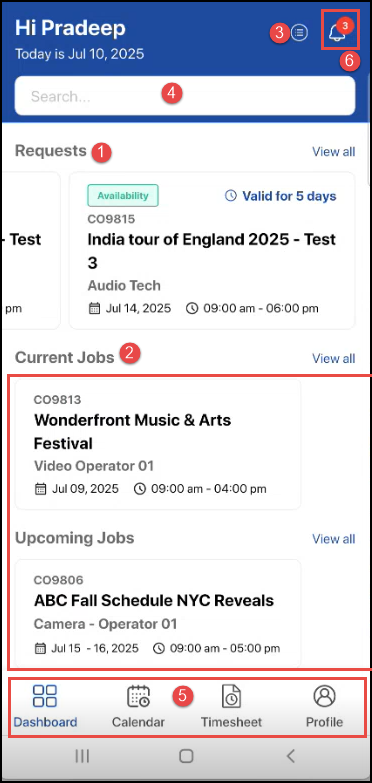Tap the green Availability tag
Screen dimensions: 372x783
(123, 196)
